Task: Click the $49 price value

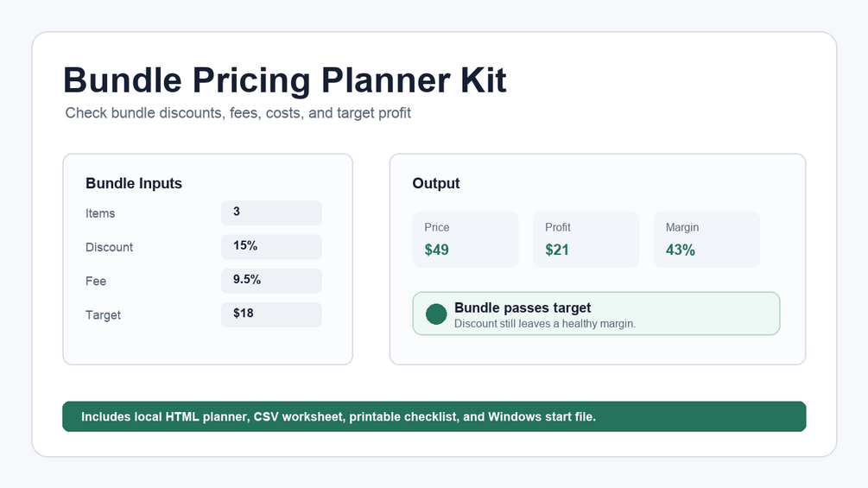Action: (x=437, y=250)
